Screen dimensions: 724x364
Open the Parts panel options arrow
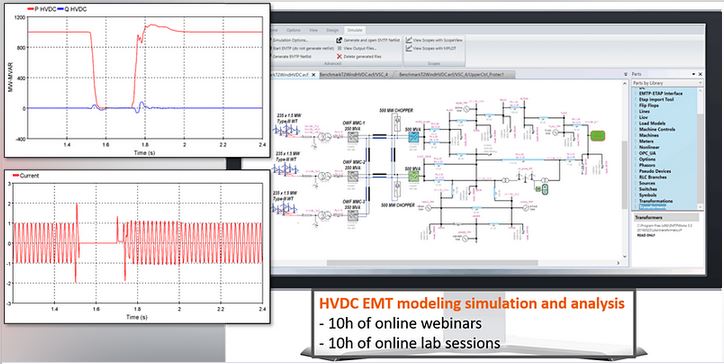(x=694, y=74)
